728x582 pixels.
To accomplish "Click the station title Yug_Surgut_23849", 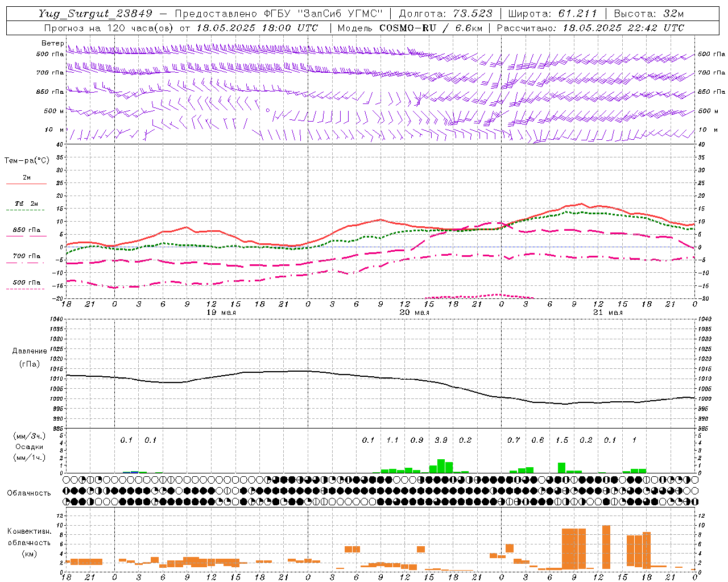I will [x=96, y=14].
